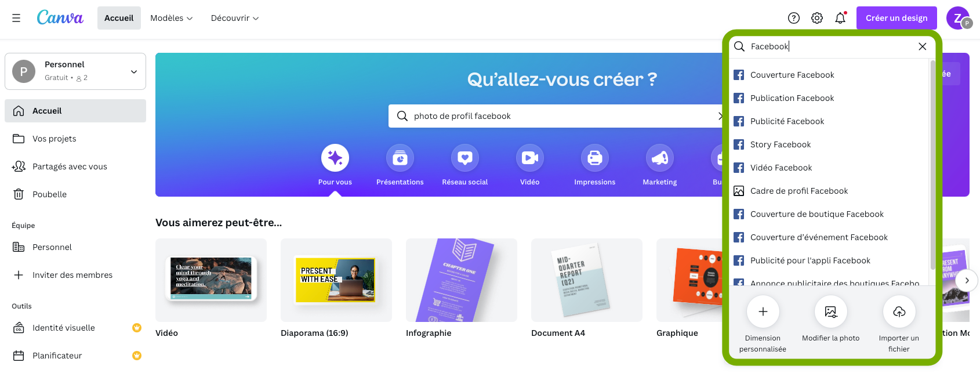Select the Impressions printer icon

pyautogui.click(x=595, y=158)
